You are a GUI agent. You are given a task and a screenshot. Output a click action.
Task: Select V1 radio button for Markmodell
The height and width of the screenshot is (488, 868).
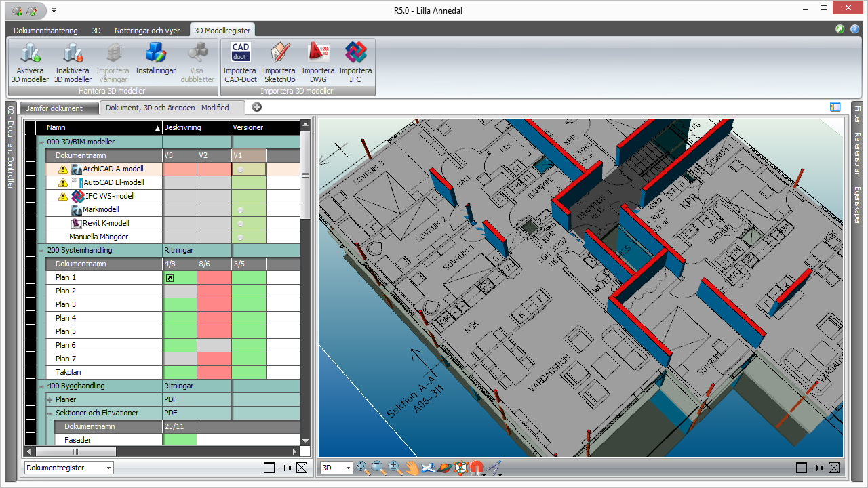[x=240, y=209]
